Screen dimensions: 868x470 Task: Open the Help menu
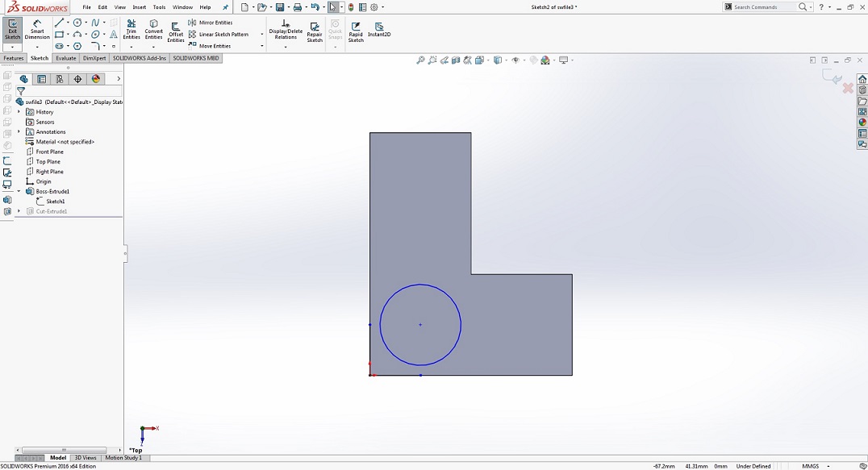(x=205, y=7)
